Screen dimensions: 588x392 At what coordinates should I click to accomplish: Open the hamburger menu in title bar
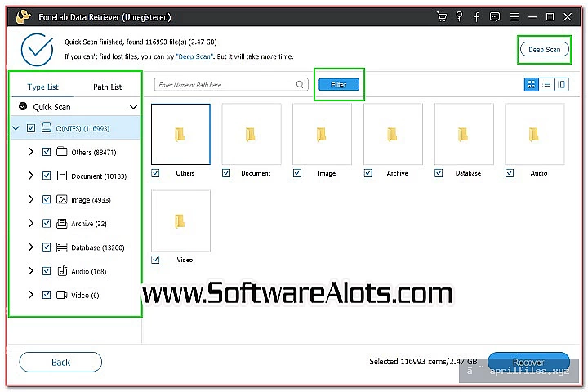coord(514,17)
